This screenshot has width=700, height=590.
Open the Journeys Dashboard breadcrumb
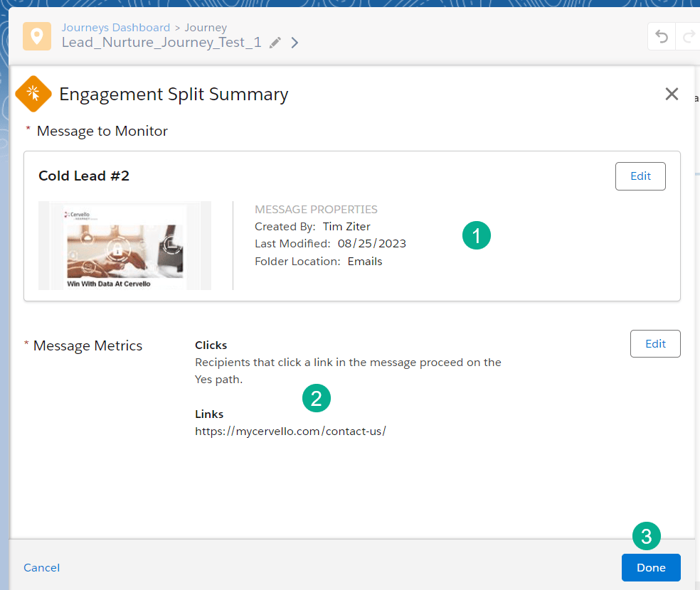(116, 28)
